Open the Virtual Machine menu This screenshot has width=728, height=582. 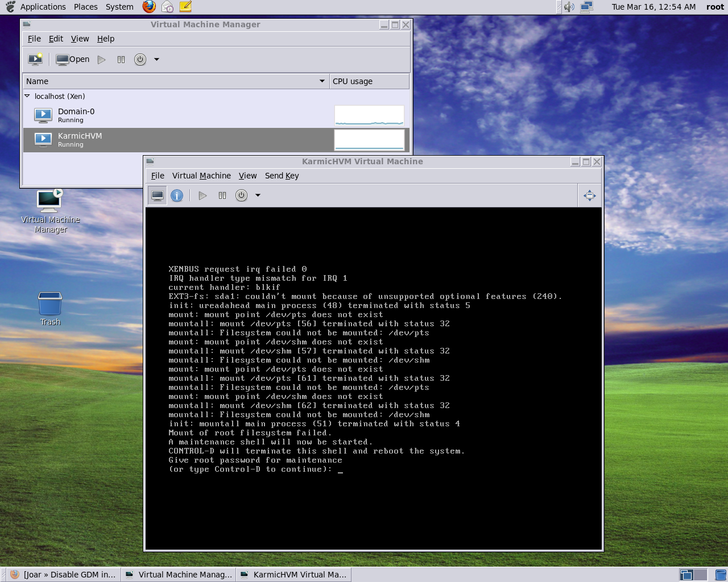pos(201,176)
